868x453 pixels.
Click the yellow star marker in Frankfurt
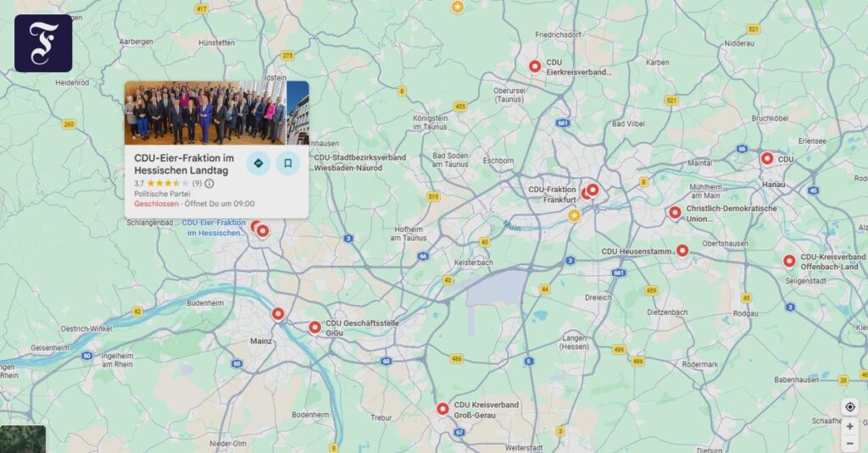coord(574,215)
